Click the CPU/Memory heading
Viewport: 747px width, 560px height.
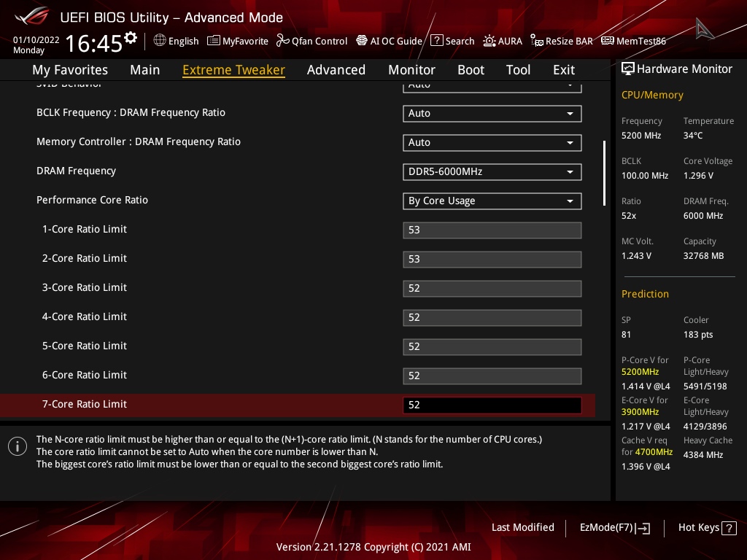click(x=652, y=95)
